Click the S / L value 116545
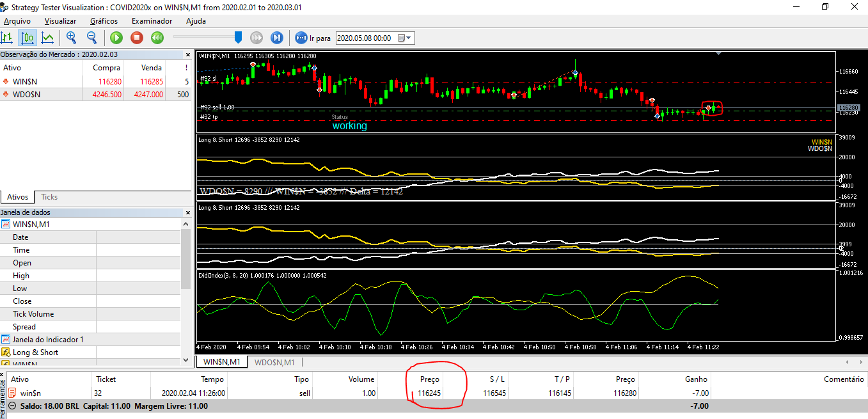Screen dimensions: 868x419 coord(493,393)
